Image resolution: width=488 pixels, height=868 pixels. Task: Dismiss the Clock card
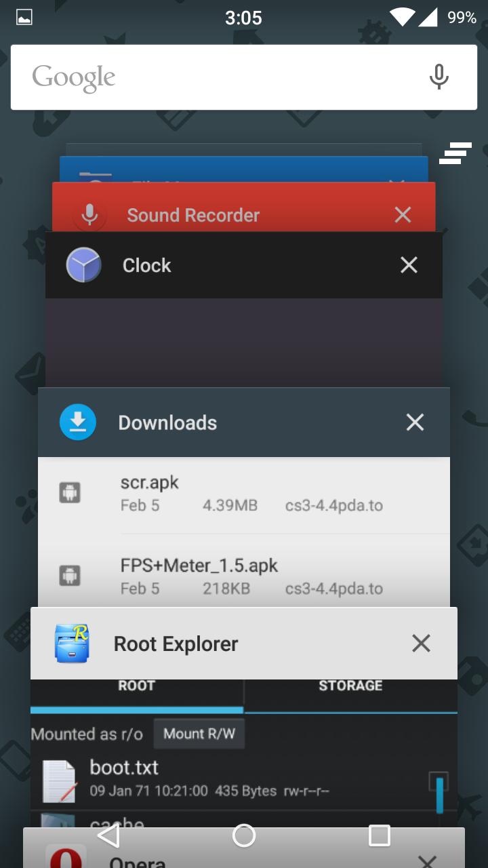coord(409,265)
